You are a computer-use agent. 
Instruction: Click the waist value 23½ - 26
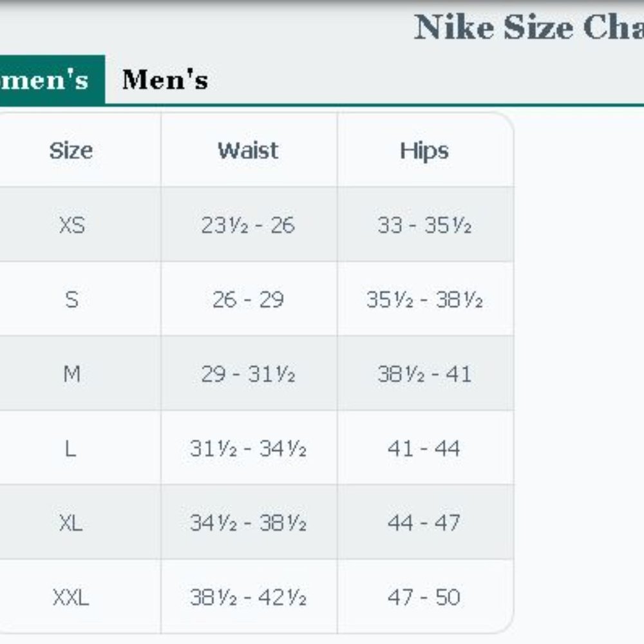click(x=248, y=226)
